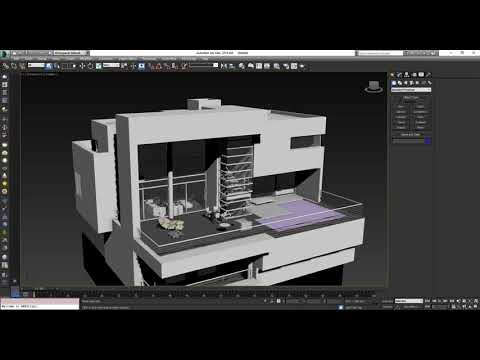Toggle the 3D Snaps button
The image size is (480, 360).
click(151, 66)
